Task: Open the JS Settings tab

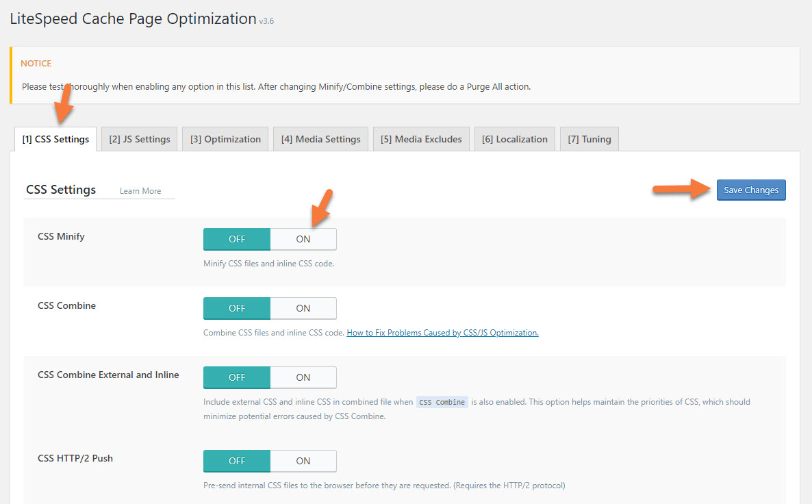Action: pyautogui.click(x=139, y=139)
